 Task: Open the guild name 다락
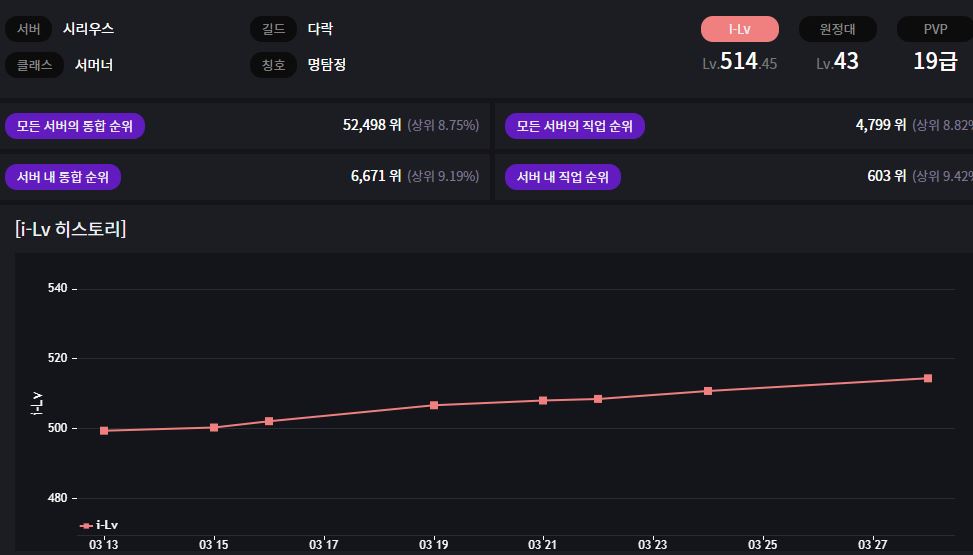pyautogui.click(x=320, y=29)
